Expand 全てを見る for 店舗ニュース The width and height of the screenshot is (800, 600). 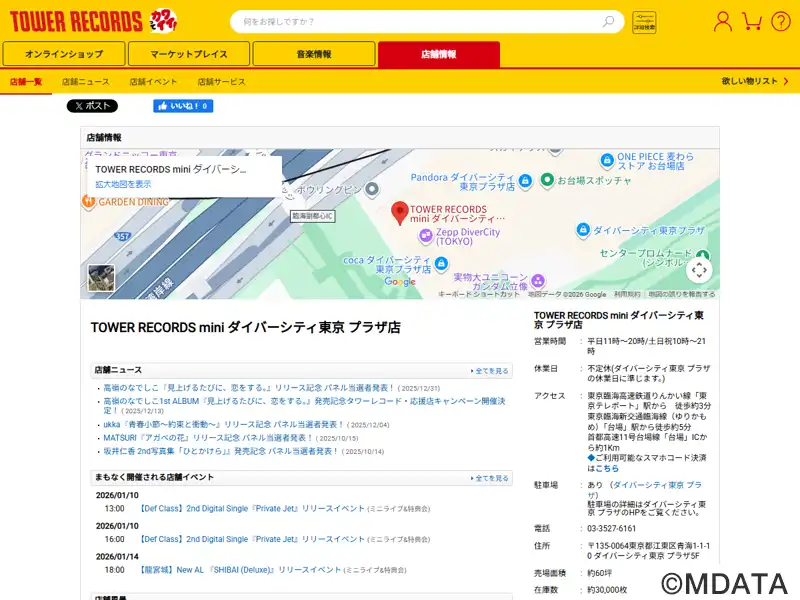tap(489, 370)
